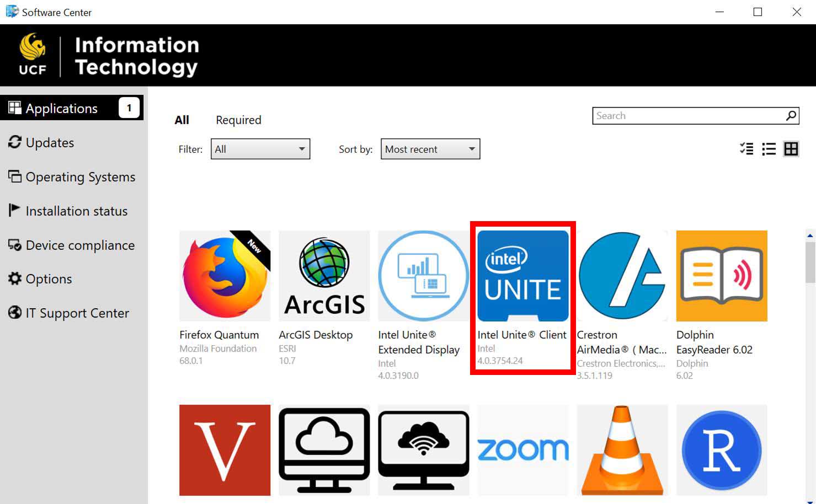Viewport: 816px width, 504px height.
Task: Open the Filter dropdown set to All
Action: pos(260,149)
